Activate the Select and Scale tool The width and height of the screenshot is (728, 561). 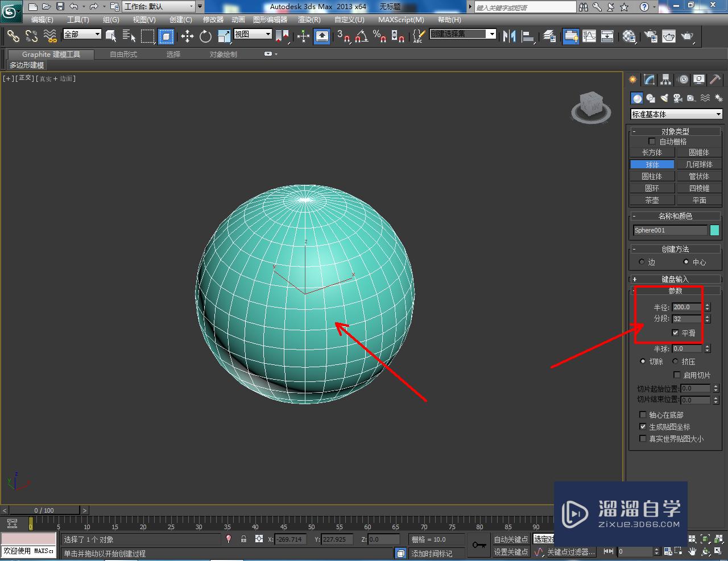[224, 36]
